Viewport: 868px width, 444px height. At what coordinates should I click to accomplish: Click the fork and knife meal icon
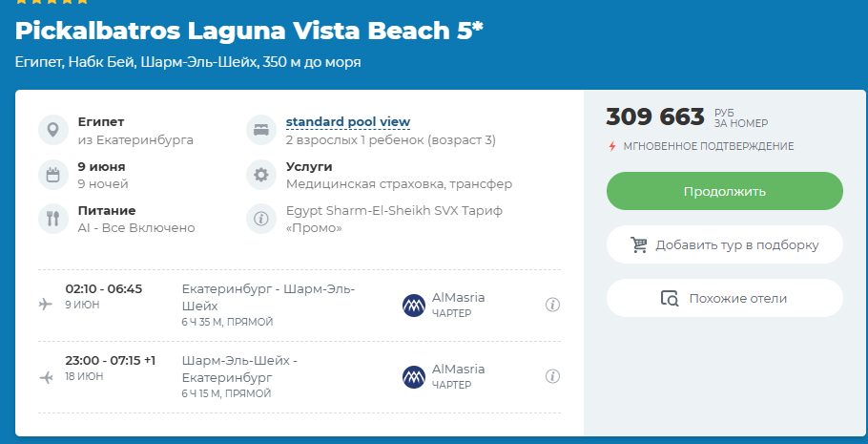[x=53, y=219]
